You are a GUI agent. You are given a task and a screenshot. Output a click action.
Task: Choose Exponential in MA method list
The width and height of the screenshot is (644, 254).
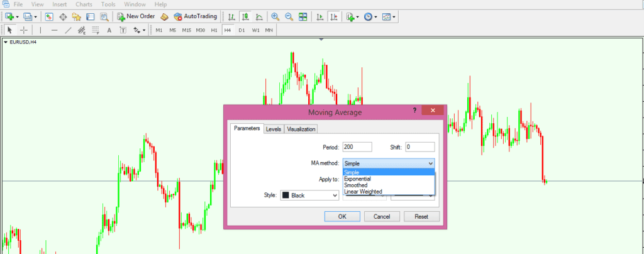(389, 179)
